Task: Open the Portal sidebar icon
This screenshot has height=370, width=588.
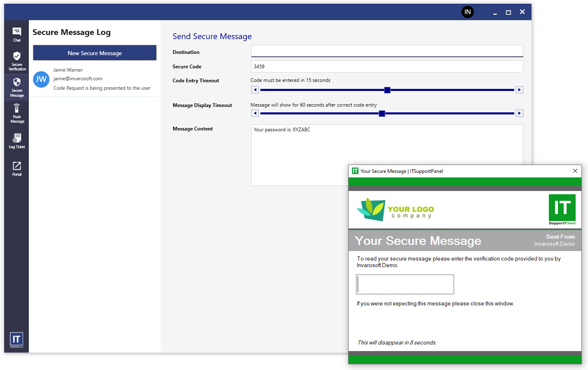Action: tap(17, 168)
